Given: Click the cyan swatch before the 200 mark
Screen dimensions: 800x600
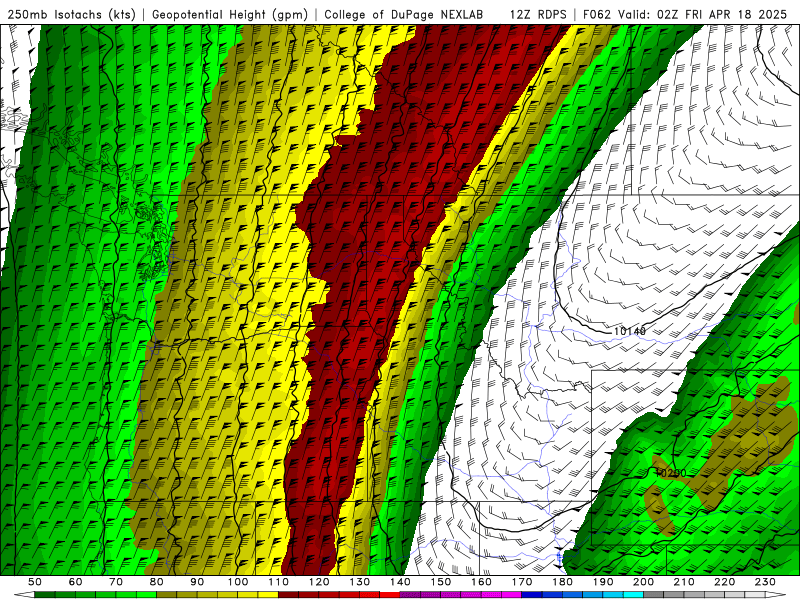Looking at the screenshot, I should [633, 595].
